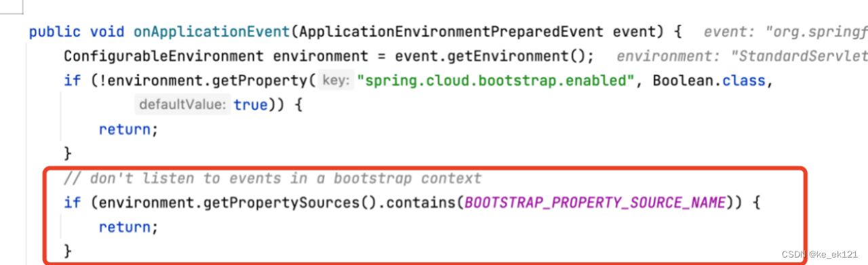Click the return statement inside red box
Image resolution: width=868 pixels, height=265 pixels.
[x=128, y=227]
